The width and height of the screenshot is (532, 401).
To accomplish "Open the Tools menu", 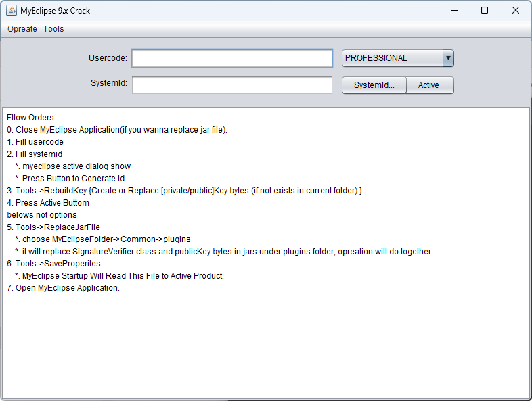I will 53,29.
